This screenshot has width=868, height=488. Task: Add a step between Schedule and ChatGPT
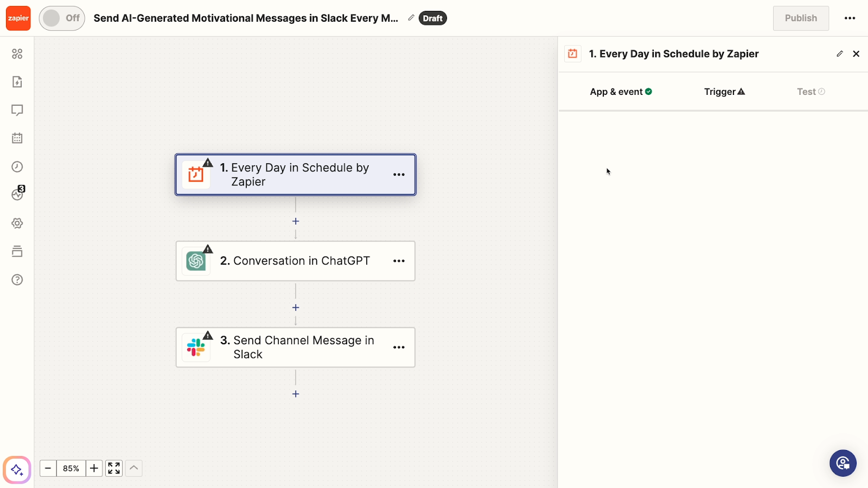pos(296,221)
